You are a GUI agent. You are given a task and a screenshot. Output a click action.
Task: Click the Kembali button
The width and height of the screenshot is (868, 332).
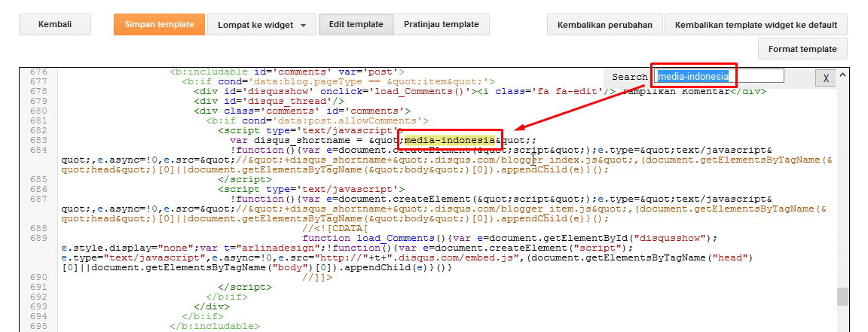coord(55,24)
